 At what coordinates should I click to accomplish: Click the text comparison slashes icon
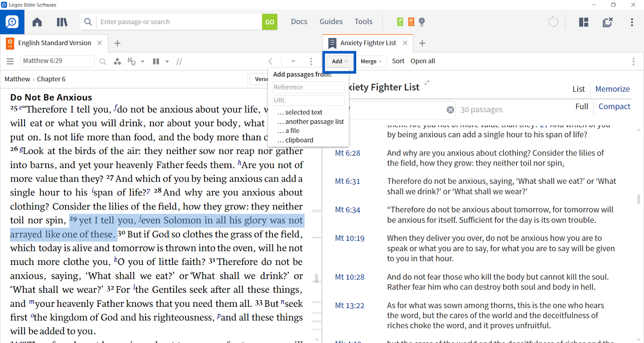pyautogui.click(x=179, y=62)
